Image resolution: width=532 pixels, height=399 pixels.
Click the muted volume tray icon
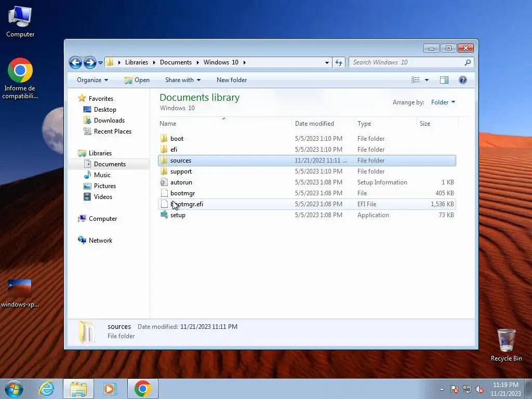pos(480,389)
